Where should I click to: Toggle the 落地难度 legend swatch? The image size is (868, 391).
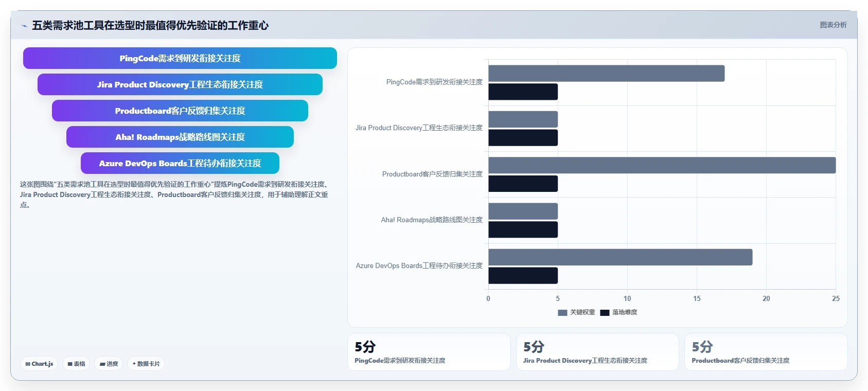[605, 312]
